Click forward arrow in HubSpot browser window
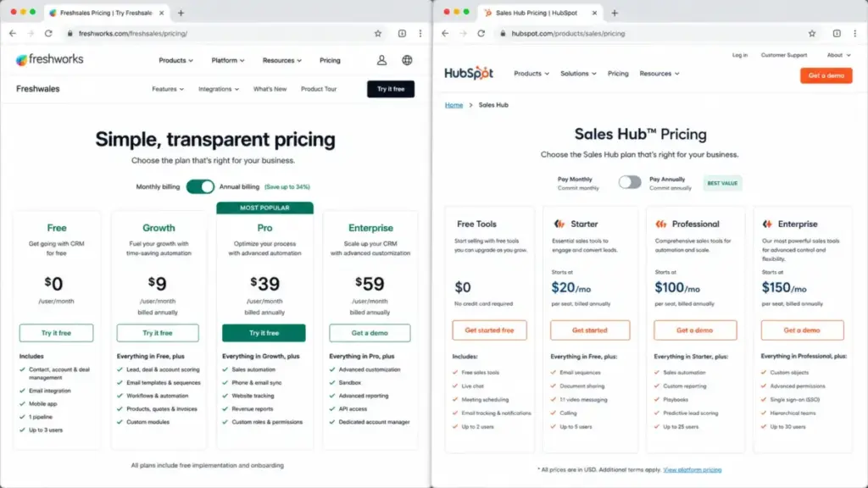This screenshot has width=868, height=488. [x=464, y=33]
